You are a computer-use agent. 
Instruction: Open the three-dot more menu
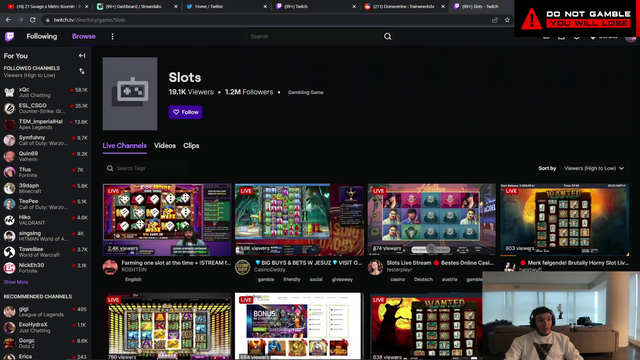tap(112, 37)
